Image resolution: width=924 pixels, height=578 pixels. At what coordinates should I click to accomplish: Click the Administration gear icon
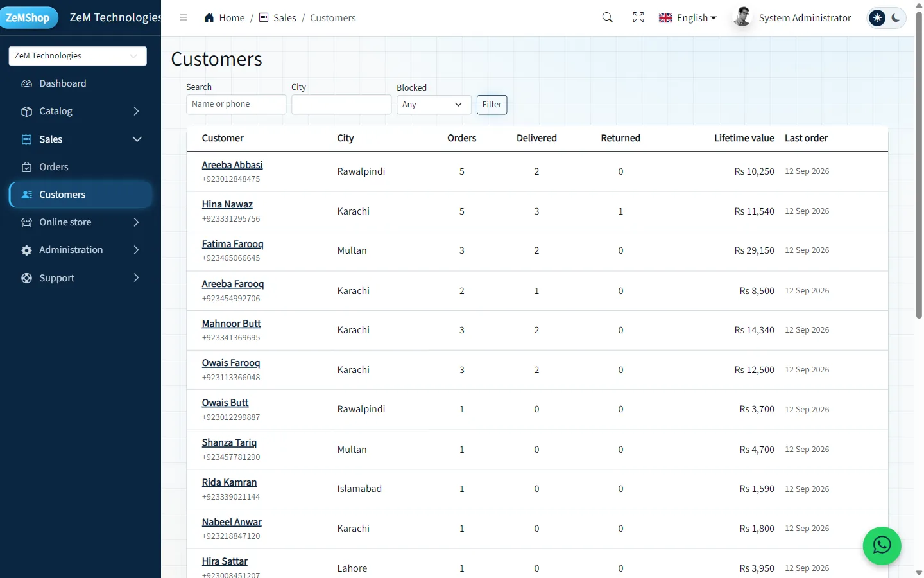pos(26,250)
